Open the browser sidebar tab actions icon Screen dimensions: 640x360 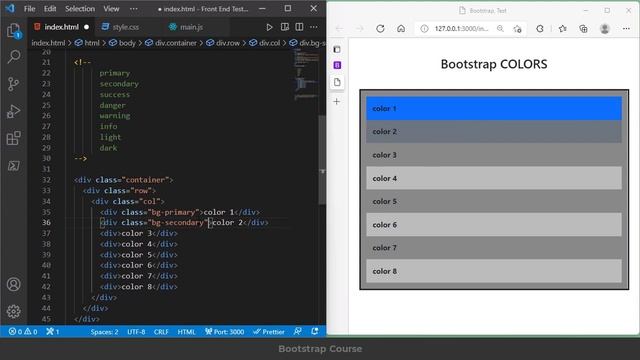point(337,49)
